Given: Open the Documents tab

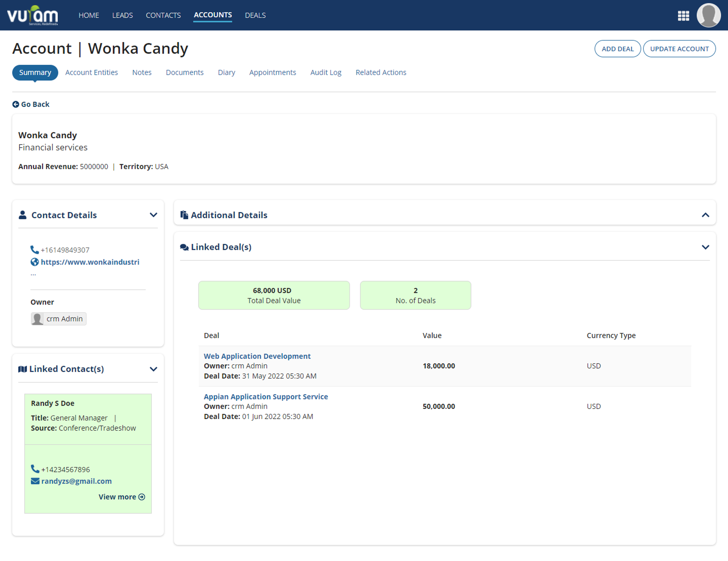Looking at the screenshot, I should coord(185,72).
